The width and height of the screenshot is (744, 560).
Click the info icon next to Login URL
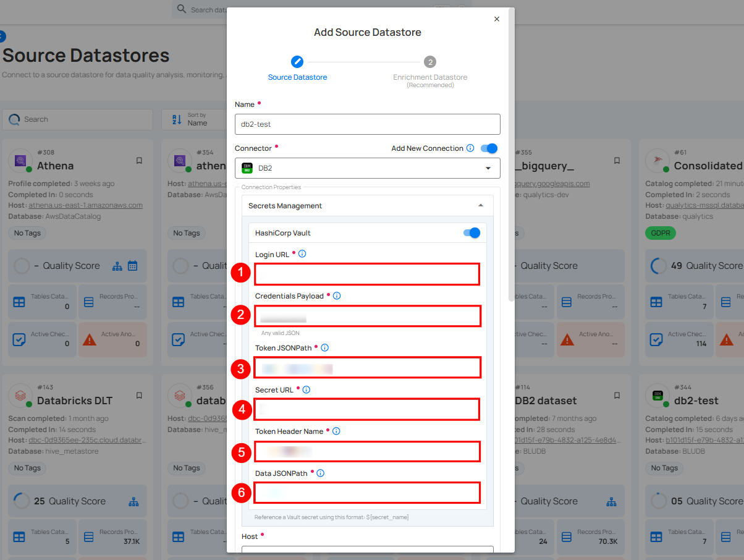click(302, 254)
